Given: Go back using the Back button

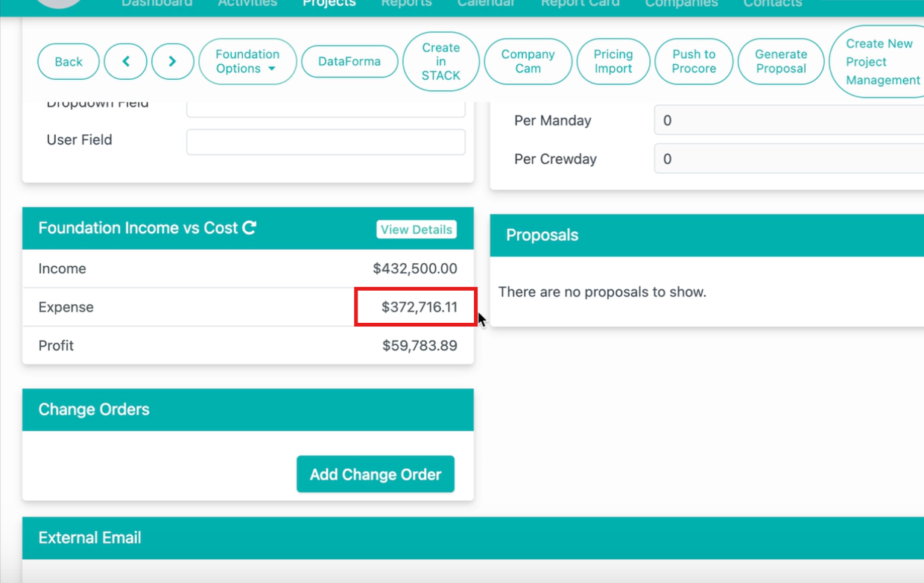Looking at the screenshot, I should click(69, 61).
